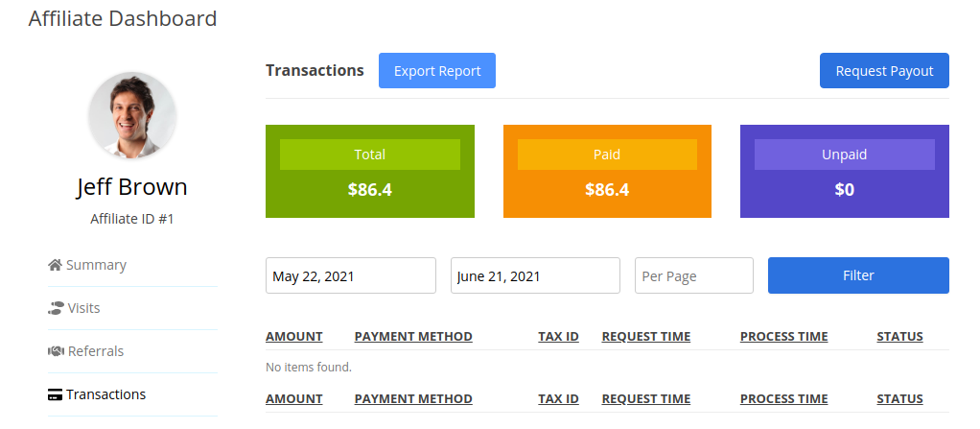
Task: Open the Referrals menu item
Action: point(95,351)
